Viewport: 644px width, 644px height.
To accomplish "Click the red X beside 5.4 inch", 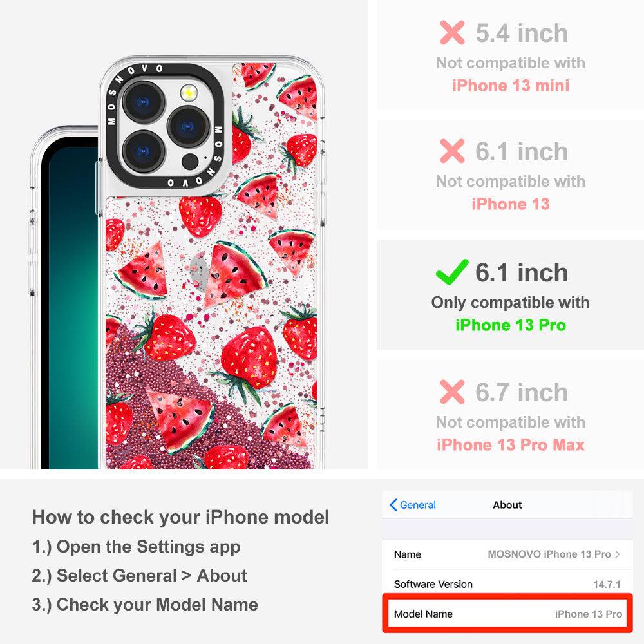I will (x=452, y=32).
